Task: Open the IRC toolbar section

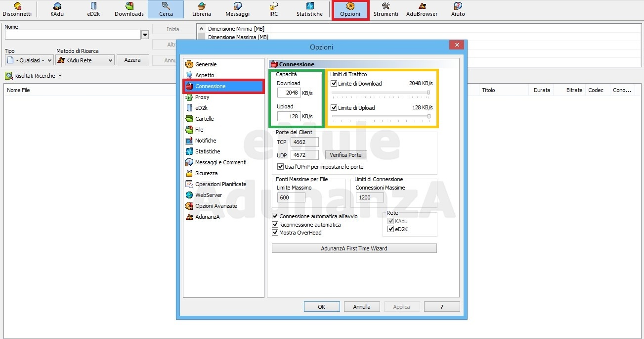Action: (x=273, y=9)
